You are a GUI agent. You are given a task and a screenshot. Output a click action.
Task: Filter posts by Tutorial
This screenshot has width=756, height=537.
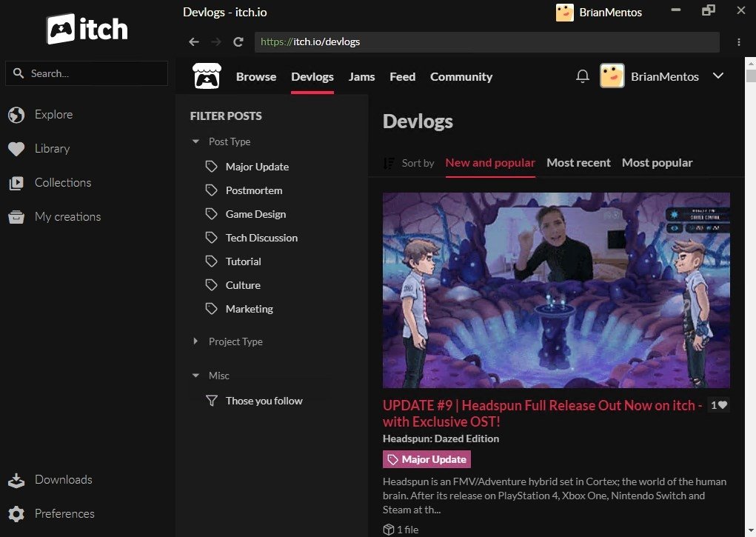(243, 261)
